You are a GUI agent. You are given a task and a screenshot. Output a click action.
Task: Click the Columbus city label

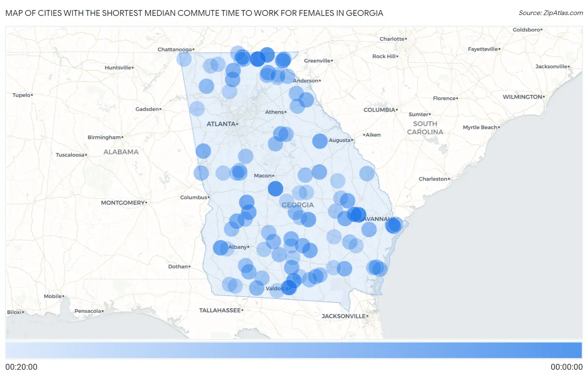pyautogui.click(x=194, y=197)
